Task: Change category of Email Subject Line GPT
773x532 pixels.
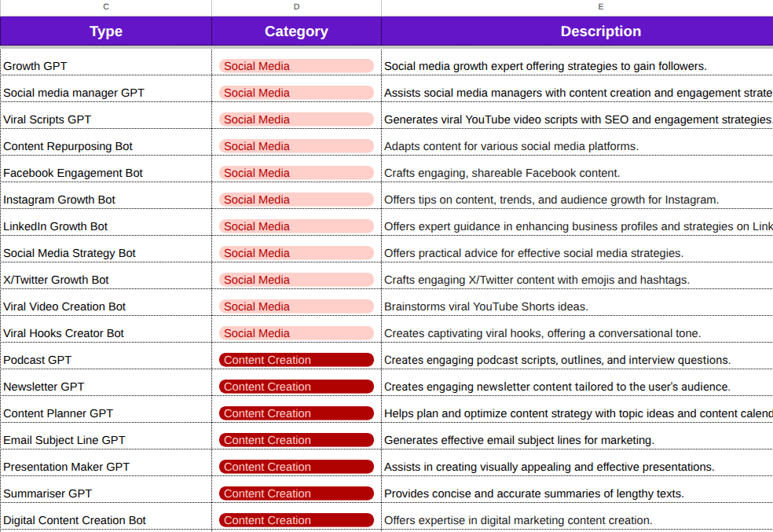Action: pyautogui.click(x=296, y=440)
